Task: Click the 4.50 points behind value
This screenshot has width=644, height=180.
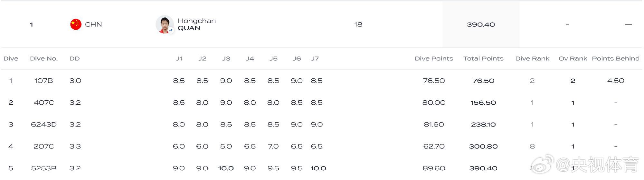Action: (616, 81)
